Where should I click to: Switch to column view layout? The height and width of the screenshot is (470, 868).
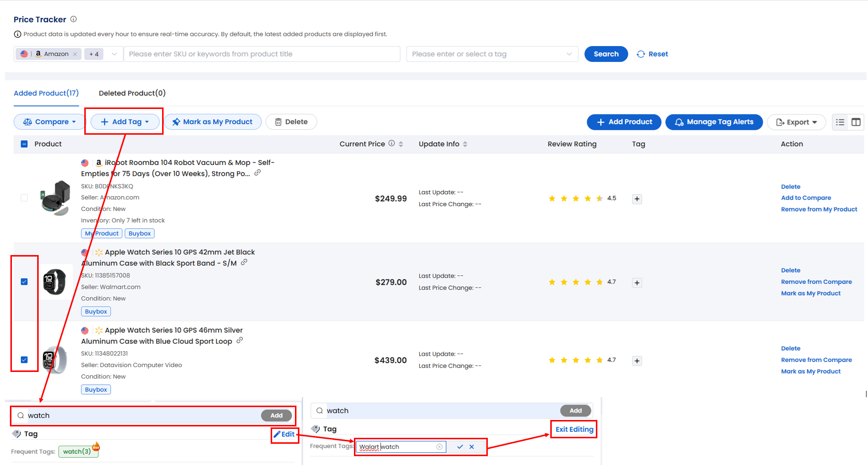point(856,122)
